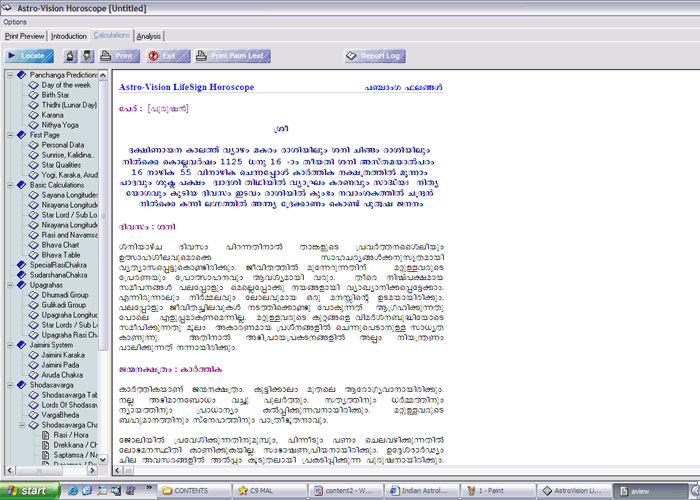Collapse the Shodasavarga tree node
Viewport: 700px width, 500px height.
tap(10, 385)
